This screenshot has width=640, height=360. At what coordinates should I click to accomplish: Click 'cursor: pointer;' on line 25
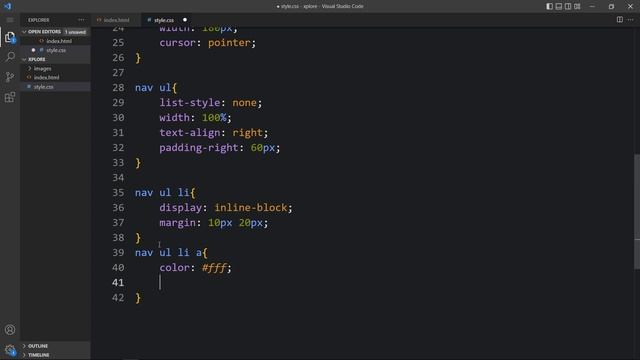[x=207, y=43]
